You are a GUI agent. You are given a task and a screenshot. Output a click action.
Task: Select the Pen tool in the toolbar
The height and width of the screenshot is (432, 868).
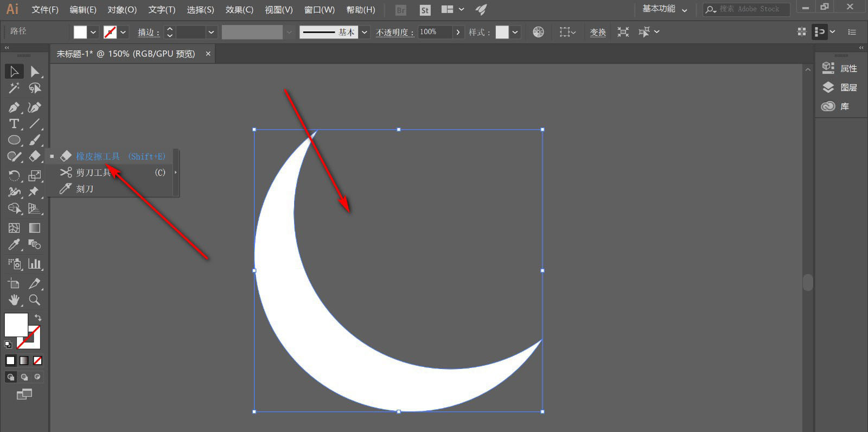tap(14, 107)
